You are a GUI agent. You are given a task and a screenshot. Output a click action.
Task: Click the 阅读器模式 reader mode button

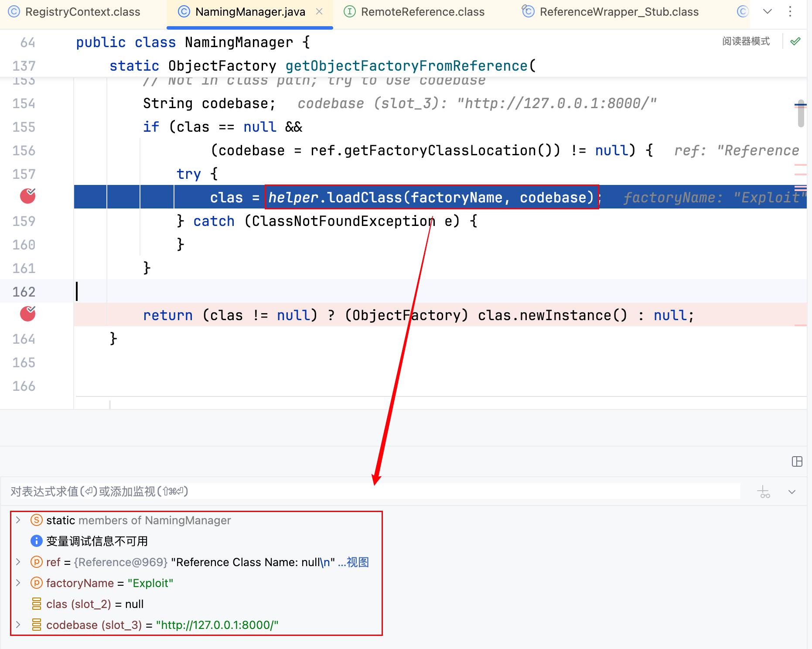coord(746,41)
